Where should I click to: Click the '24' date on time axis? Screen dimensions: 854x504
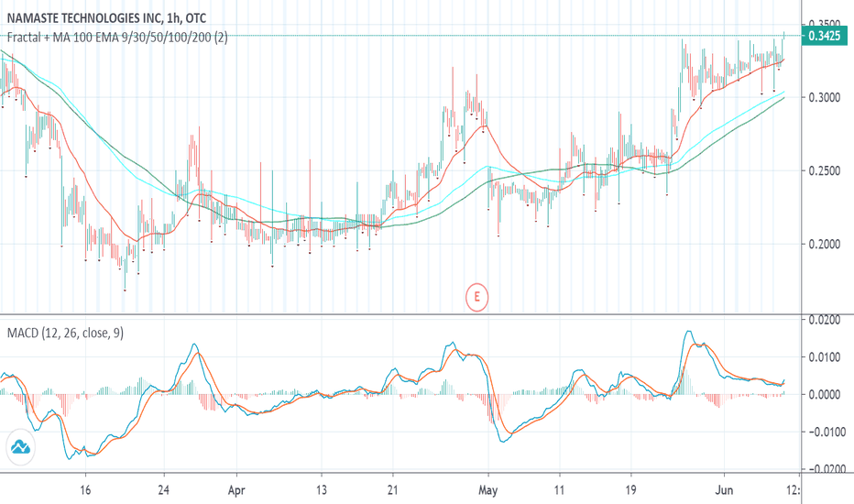(163, 490)
